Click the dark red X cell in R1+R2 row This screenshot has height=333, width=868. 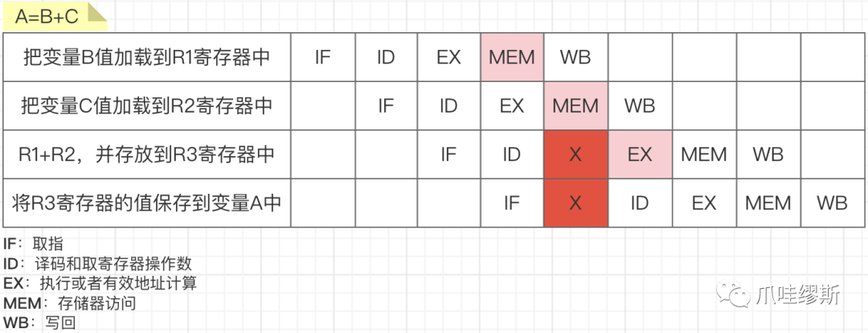tap(575, 154)
